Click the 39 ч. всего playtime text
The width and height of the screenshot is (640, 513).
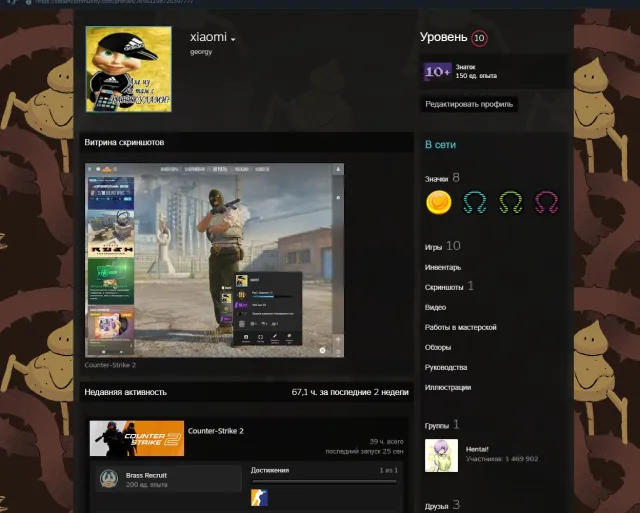(386, 442)
